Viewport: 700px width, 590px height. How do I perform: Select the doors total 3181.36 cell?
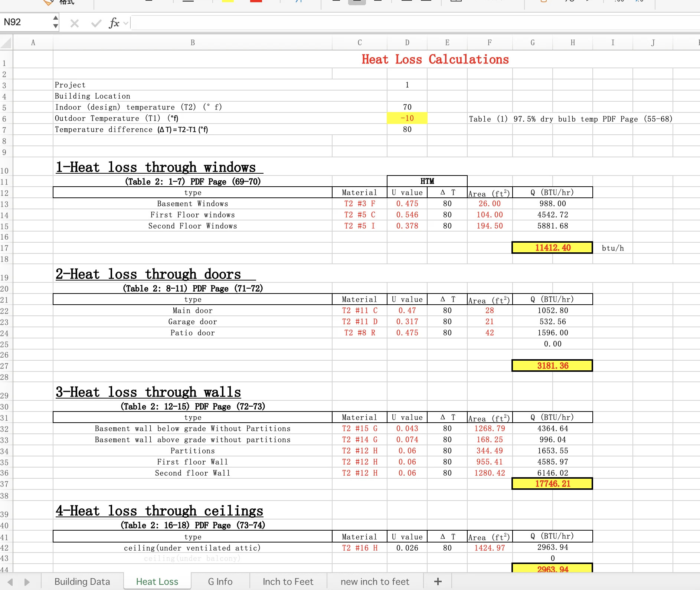click(x=552, y=366)
